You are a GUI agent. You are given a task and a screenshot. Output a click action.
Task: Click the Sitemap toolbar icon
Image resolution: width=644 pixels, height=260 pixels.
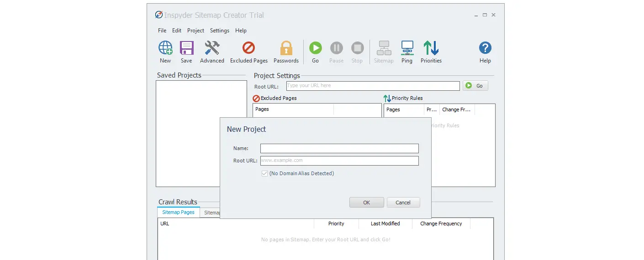(x=384, y=48)
